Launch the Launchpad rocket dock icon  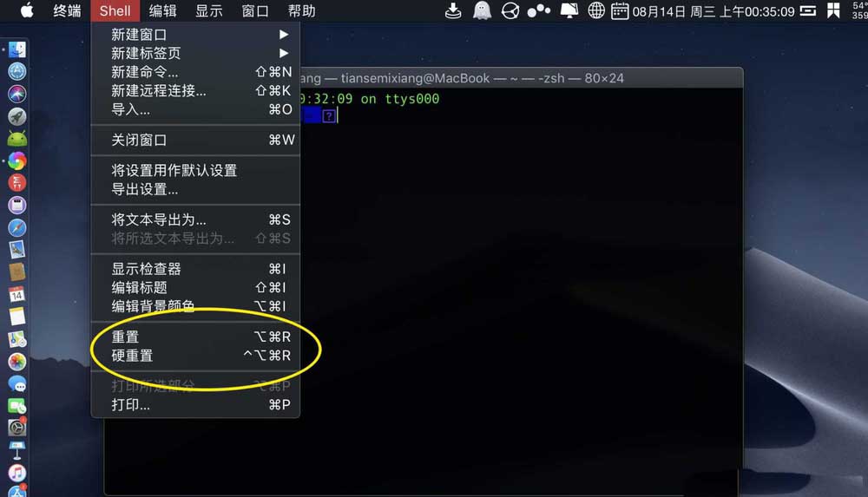pos(17,116)
